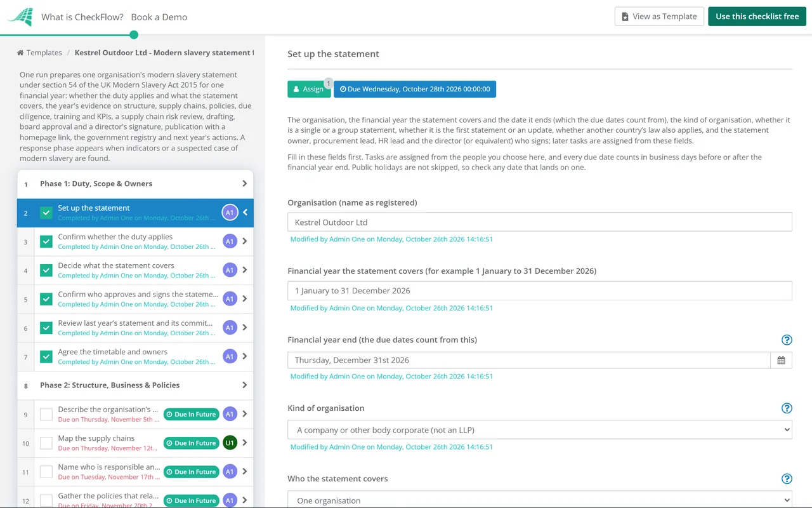Uncheck Agree the timetable and owners checkbox
Screen dimensions: 812x508
coord(46,357)
